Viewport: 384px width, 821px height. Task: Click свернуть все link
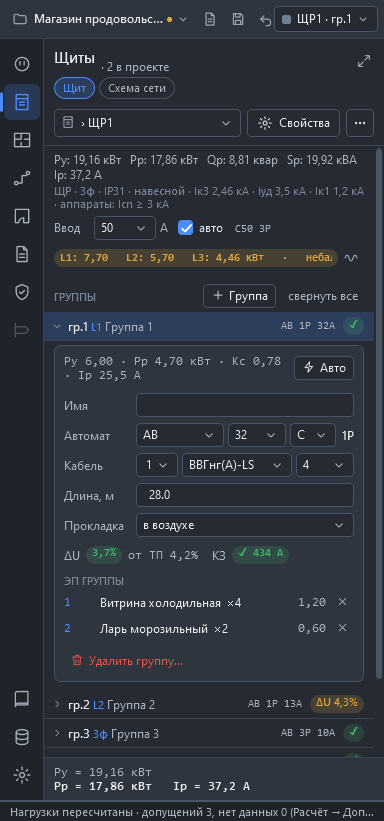323,296
